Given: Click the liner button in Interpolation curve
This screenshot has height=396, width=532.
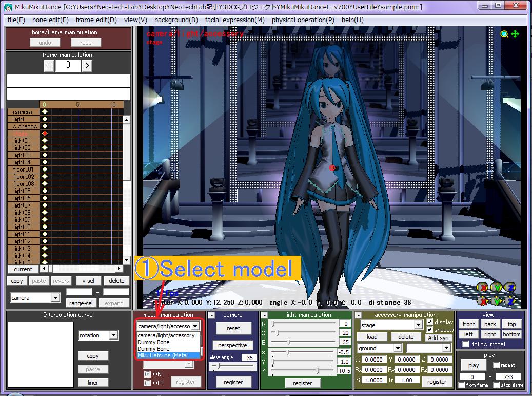Looking at the screenshot, I should (x=93, y=383).
